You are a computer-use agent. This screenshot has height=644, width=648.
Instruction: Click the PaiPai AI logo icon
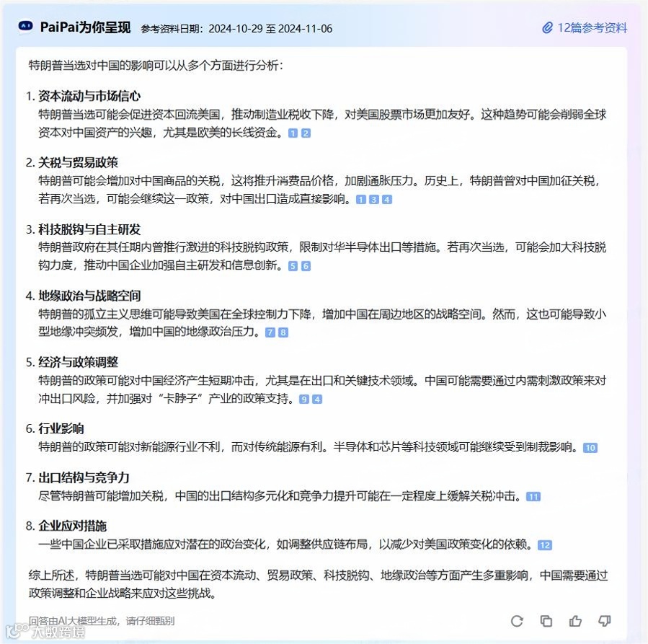tap(26, 27)
